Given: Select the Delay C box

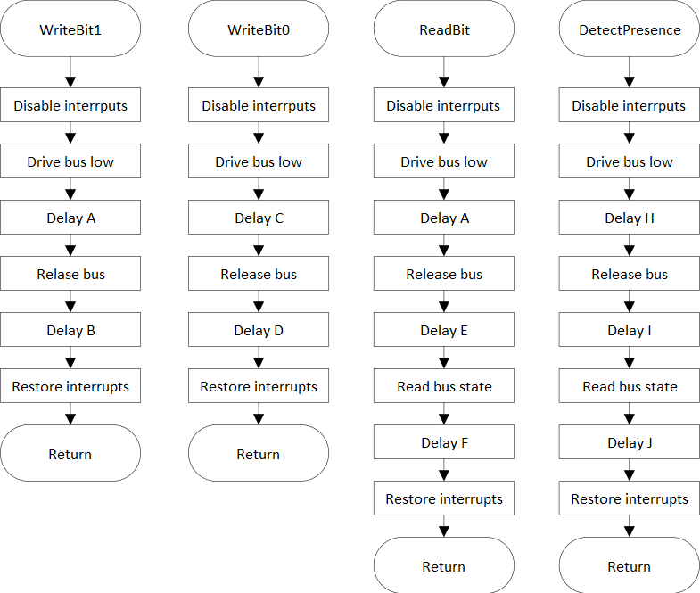Looking at the screenshot, I should coord(259,218).
